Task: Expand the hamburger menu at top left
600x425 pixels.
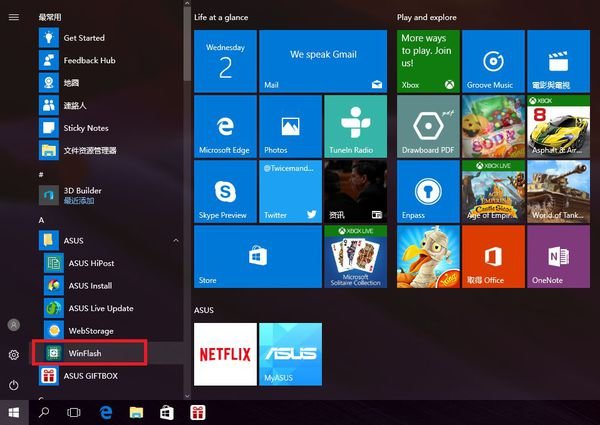Action: pyautogui.click(x=13, y=17)
